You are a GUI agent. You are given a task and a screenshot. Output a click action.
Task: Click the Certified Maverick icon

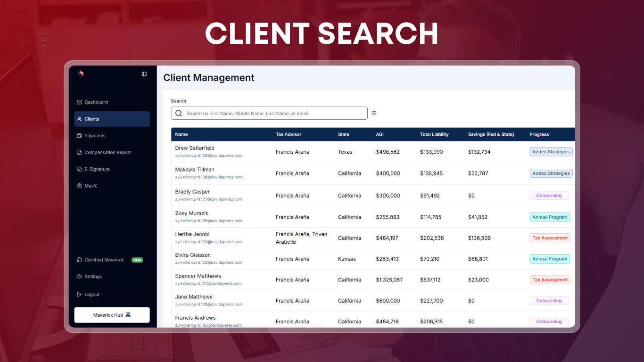79,260
